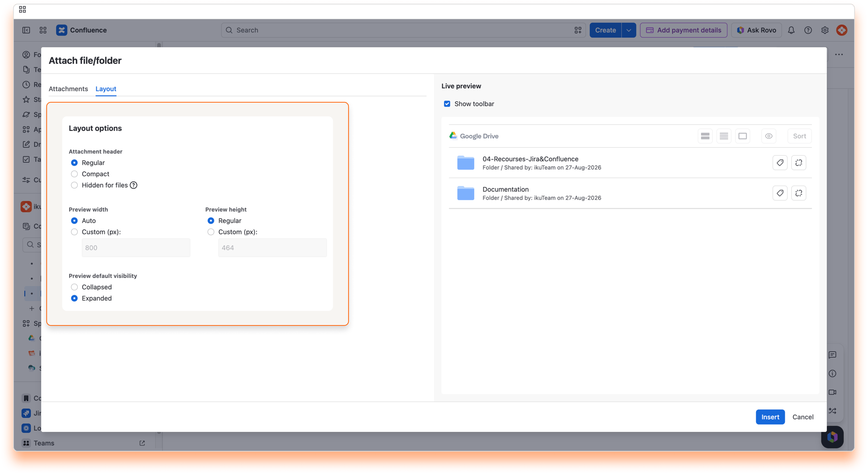
Task: Select Expanded preview default visibility
Action: pyautogui.click(x=74, y=298)
